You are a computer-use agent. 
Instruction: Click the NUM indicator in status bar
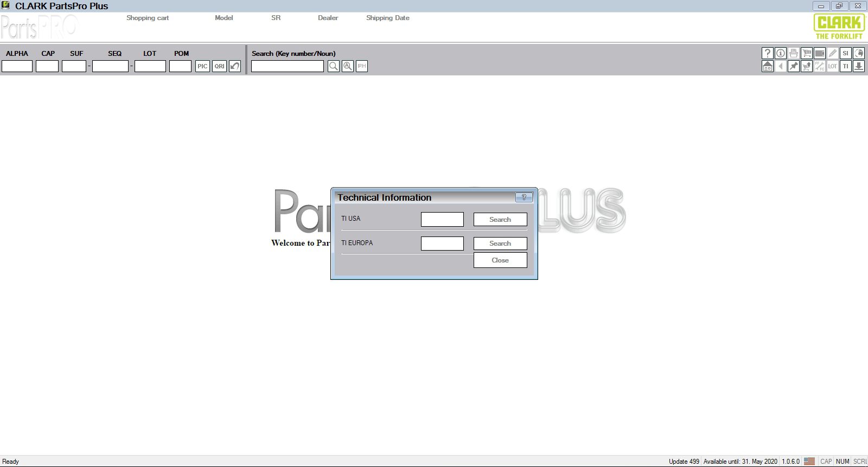click(843, 462)
